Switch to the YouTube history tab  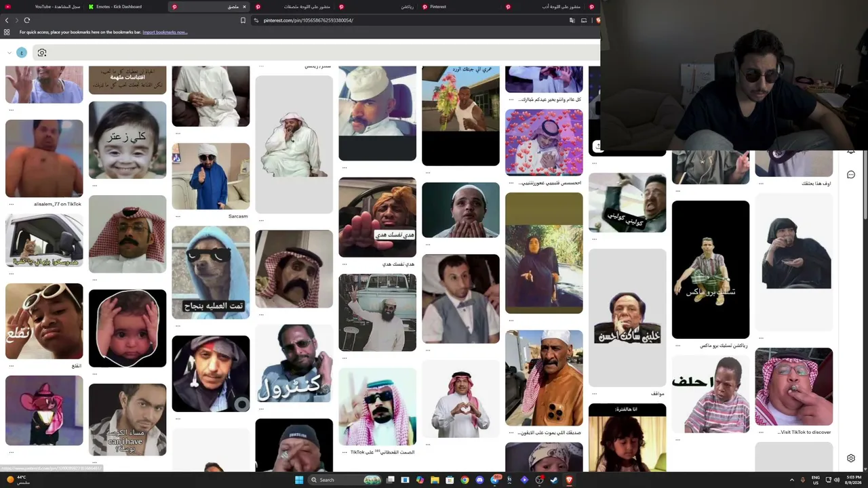pos(42,7)
